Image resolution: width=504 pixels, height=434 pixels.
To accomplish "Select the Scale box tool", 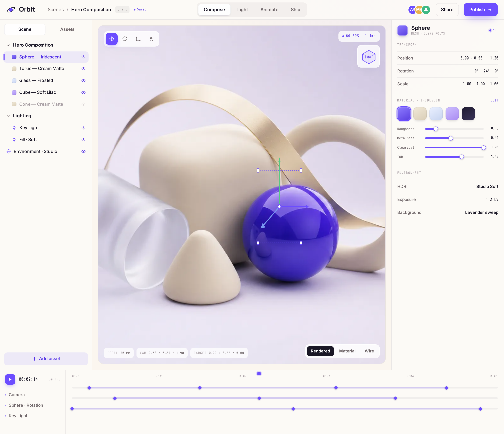I will point(138,39).
